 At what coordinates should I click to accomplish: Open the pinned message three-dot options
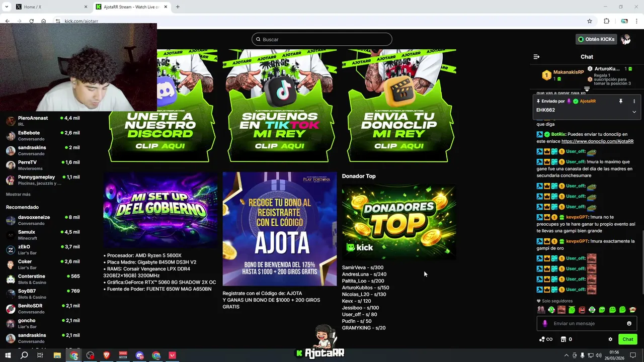634,101
